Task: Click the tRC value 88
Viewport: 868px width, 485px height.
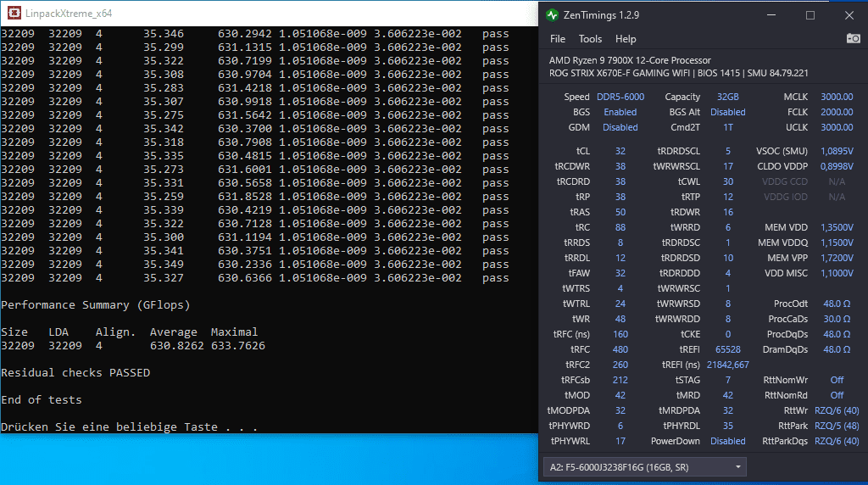Action: click(620, 227)
